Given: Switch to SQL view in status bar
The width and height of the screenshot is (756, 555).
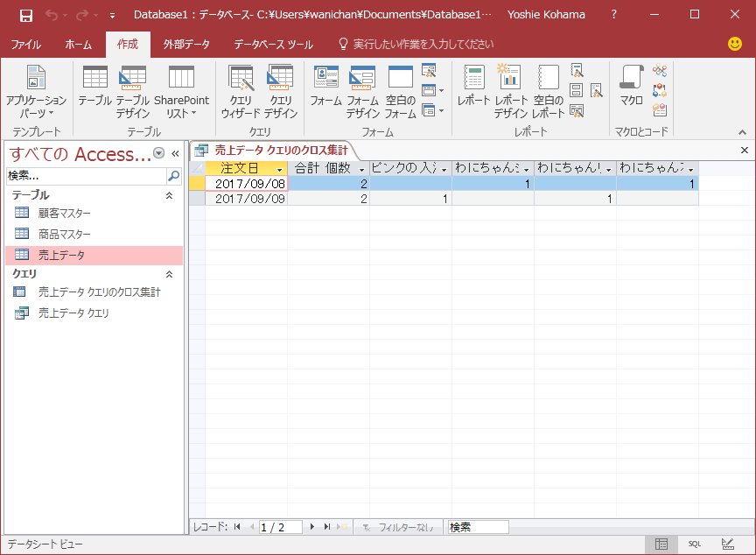Looking at the screenshot, I should pyautogui.click(x=694, y=544).
